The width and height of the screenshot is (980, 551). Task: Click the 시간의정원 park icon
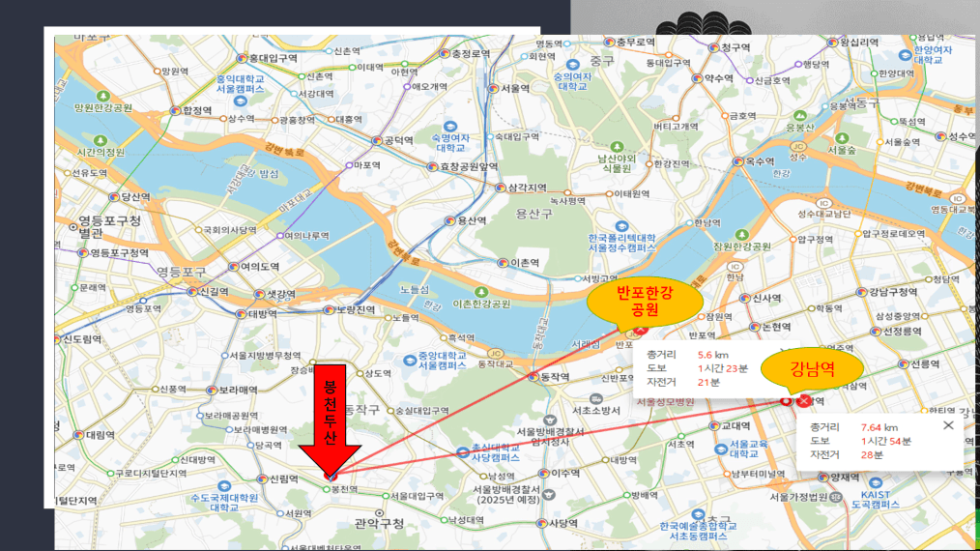click(100, 141)
